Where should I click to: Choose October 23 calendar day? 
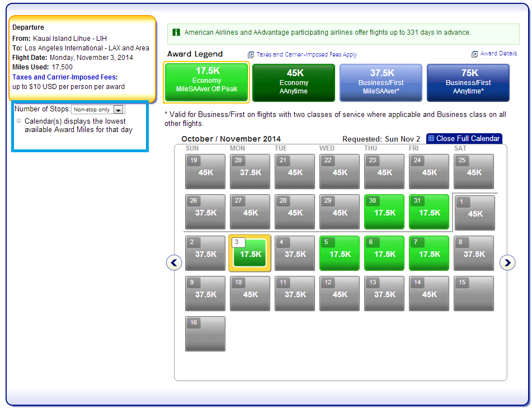(384, 171)
